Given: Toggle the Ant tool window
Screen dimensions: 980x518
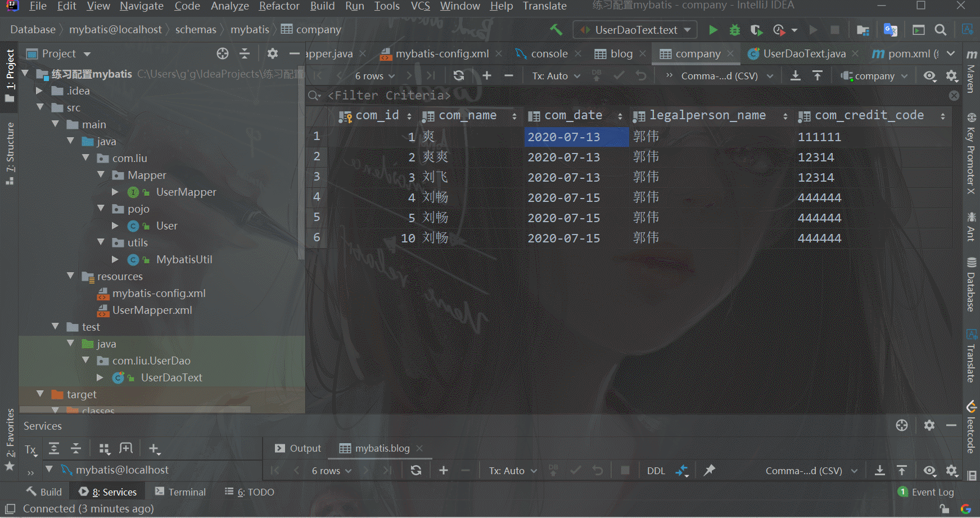Looking at the screenshot, I should click(x=971, y=227).
